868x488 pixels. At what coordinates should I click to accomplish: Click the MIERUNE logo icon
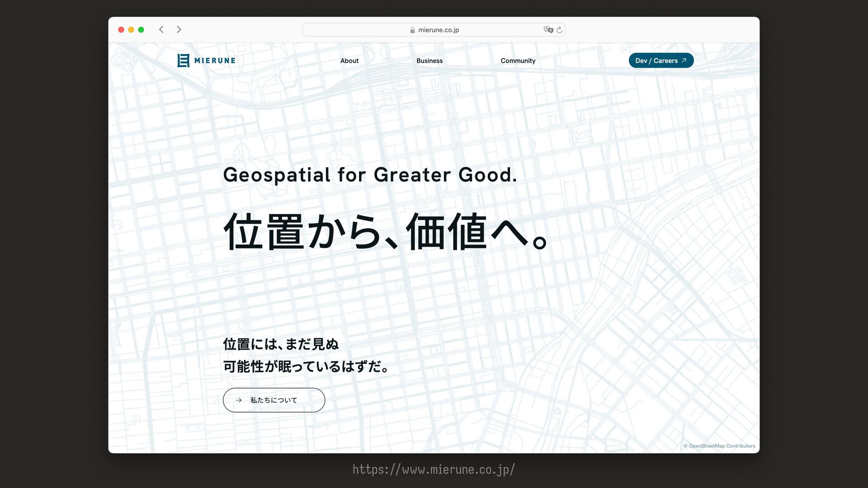pyautogui.click(x=183, y=61)
